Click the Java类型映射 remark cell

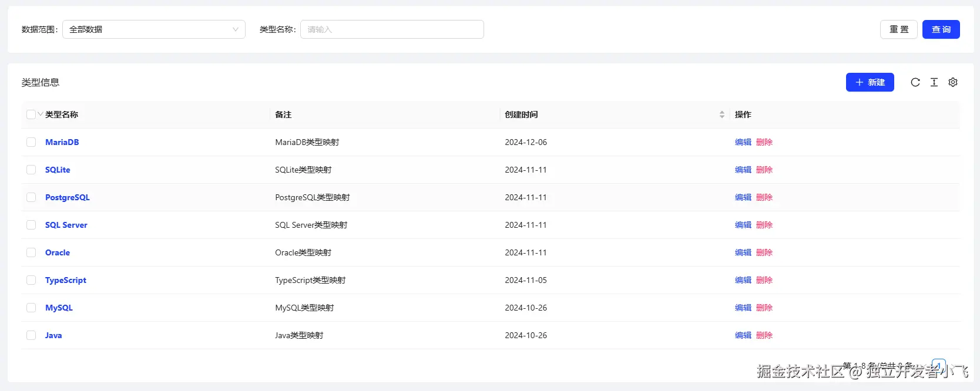point(299,335)
